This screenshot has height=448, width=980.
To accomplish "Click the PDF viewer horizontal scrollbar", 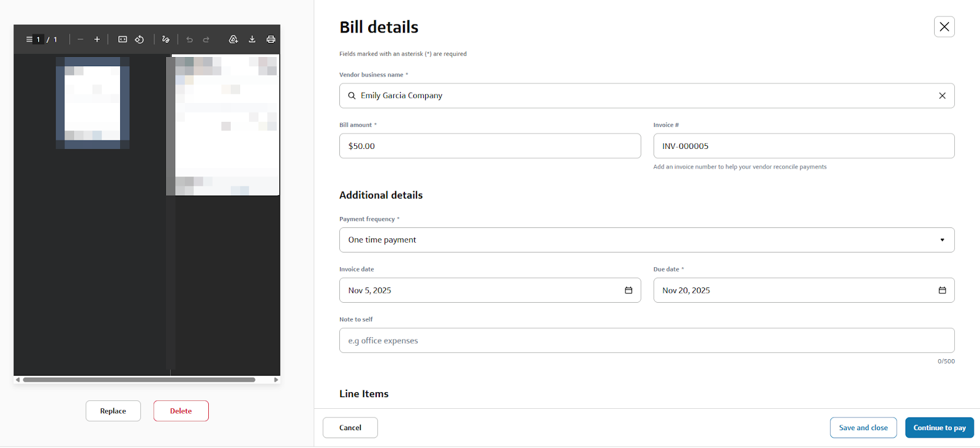I will click(139, 380).
